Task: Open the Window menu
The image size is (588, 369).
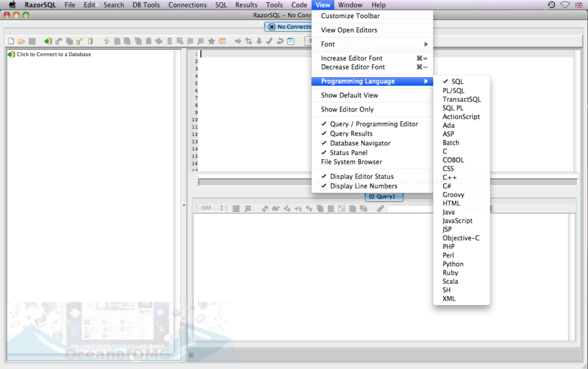Action: [350, 5]
